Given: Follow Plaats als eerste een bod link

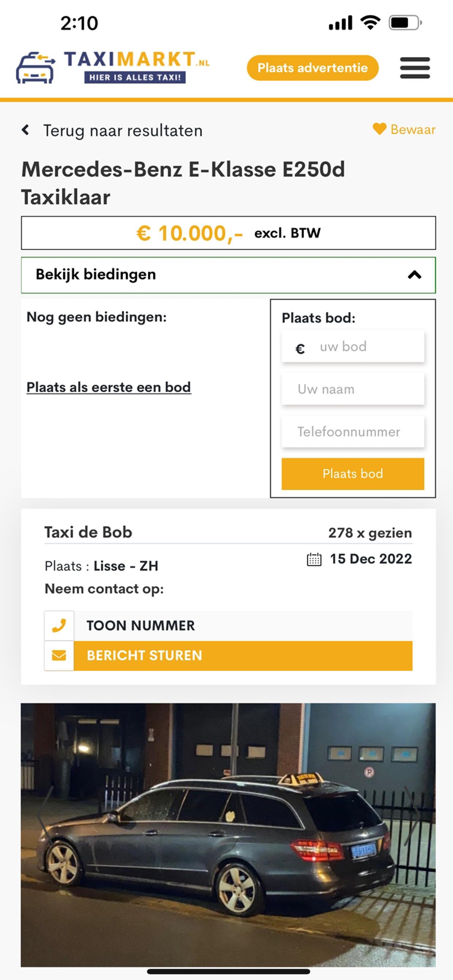Looking at the screenshot, I should [x=109, y=387].
